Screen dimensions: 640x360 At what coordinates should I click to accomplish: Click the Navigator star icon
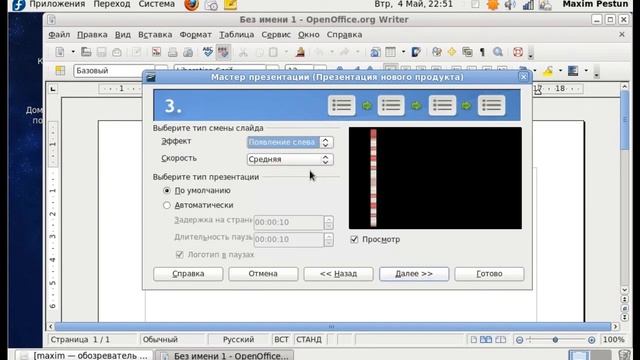coord(452,52)
